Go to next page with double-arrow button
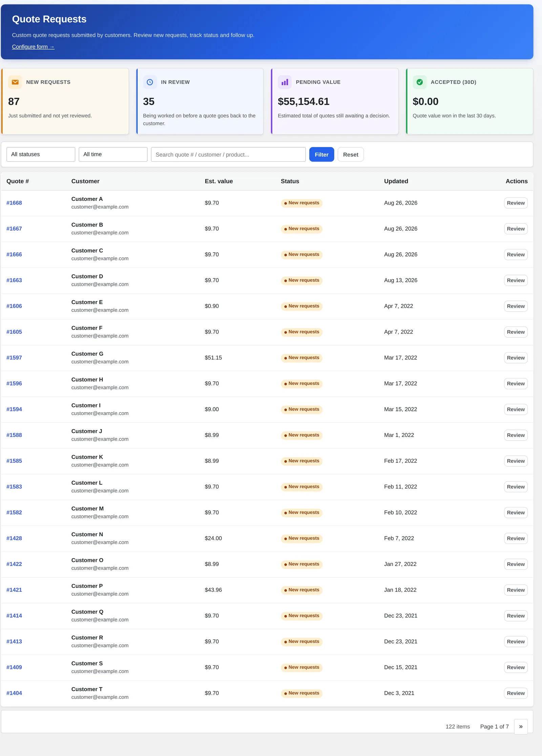 click(521, 727)
